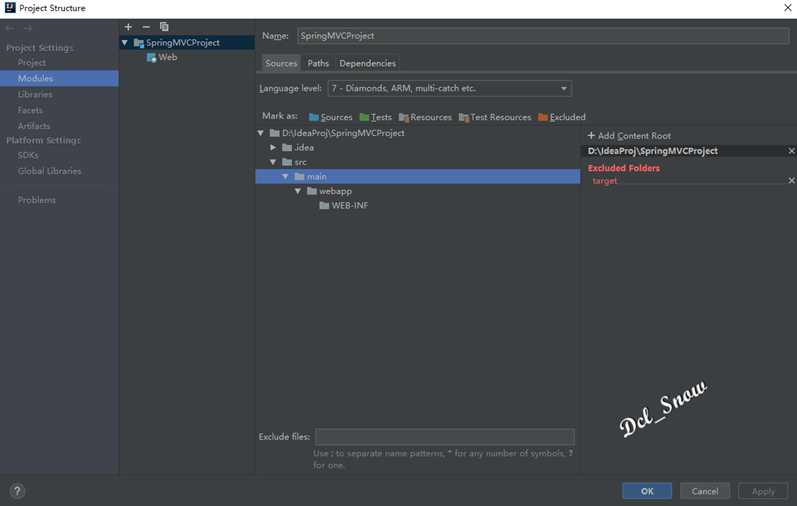Close the Project Structure dialog
Viewport: 797px width, 506px height.
tap(787, 8)
